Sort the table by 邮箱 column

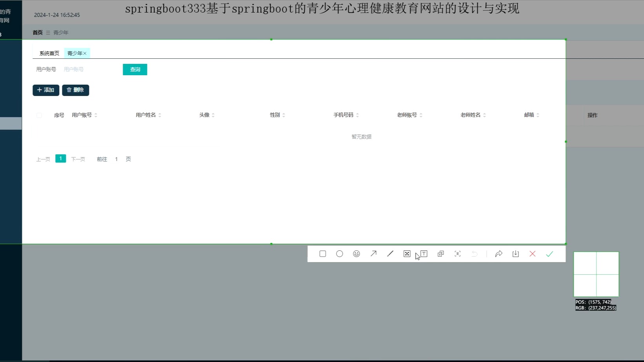(x=538, y=115)
